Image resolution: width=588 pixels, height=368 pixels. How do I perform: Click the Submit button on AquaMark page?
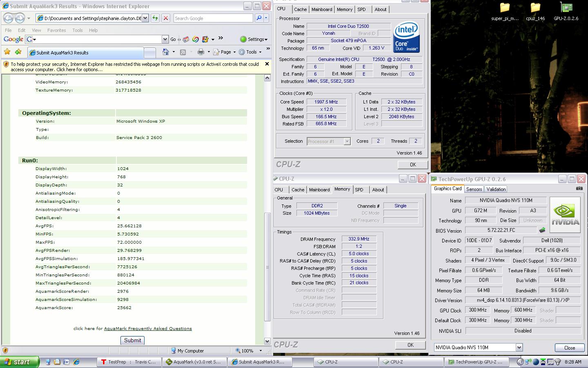click(x=133, y=340)
